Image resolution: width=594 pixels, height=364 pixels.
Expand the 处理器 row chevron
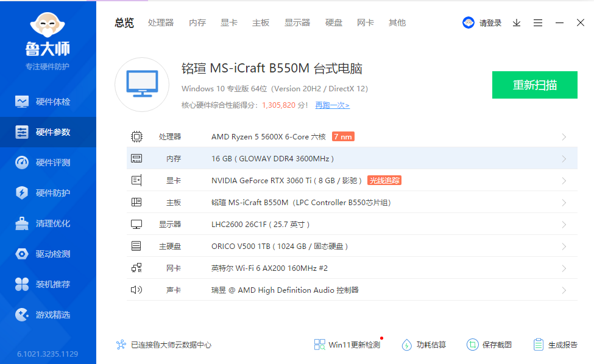[564, 137]
